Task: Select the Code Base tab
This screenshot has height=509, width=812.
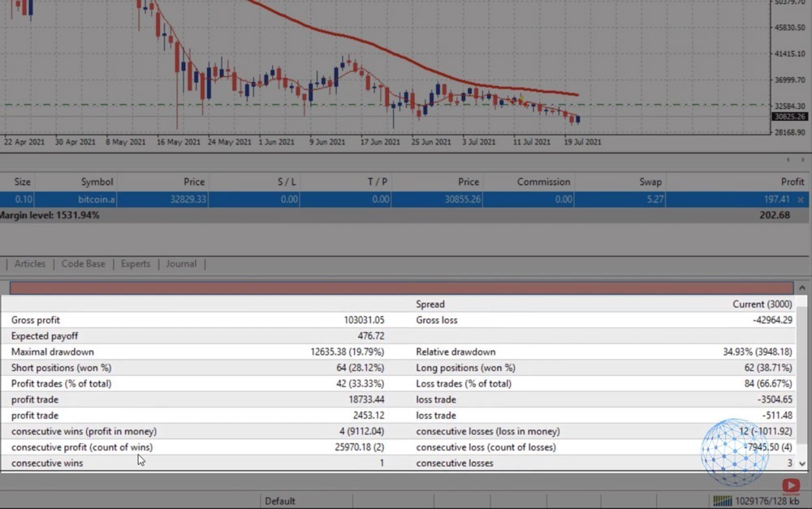Action: 83,264
